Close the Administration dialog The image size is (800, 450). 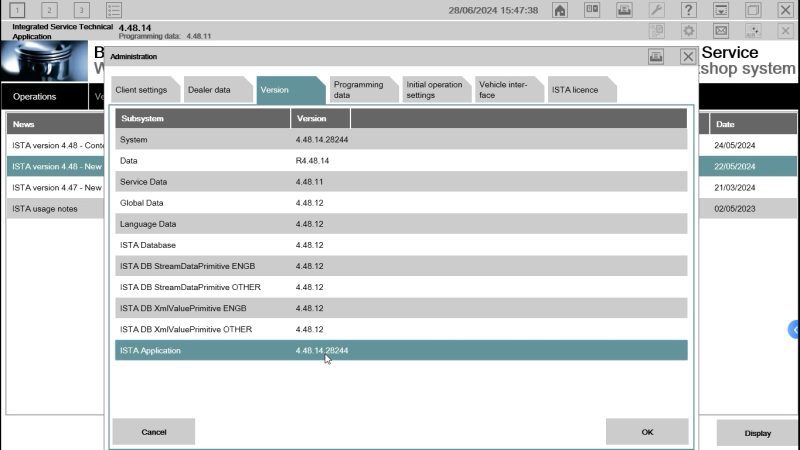tap(688, 56)
